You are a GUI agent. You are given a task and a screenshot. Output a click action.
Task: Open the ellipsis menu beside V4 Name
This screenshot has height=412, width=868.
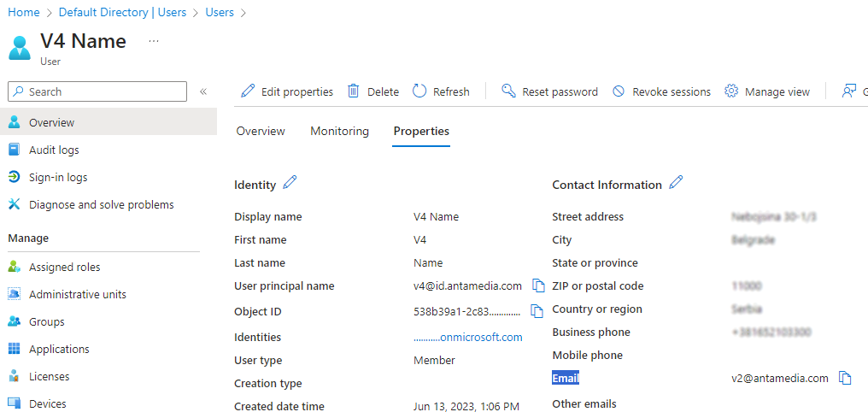click(x=154, y=41)
